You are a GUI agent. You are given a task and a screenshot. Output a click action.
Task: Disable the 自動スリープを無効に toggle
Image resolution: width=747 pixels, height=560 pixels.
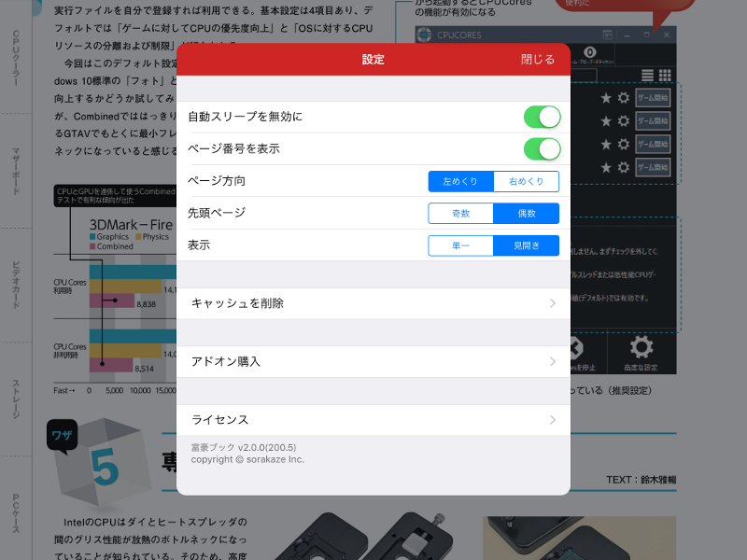click(x=543, y=116)
